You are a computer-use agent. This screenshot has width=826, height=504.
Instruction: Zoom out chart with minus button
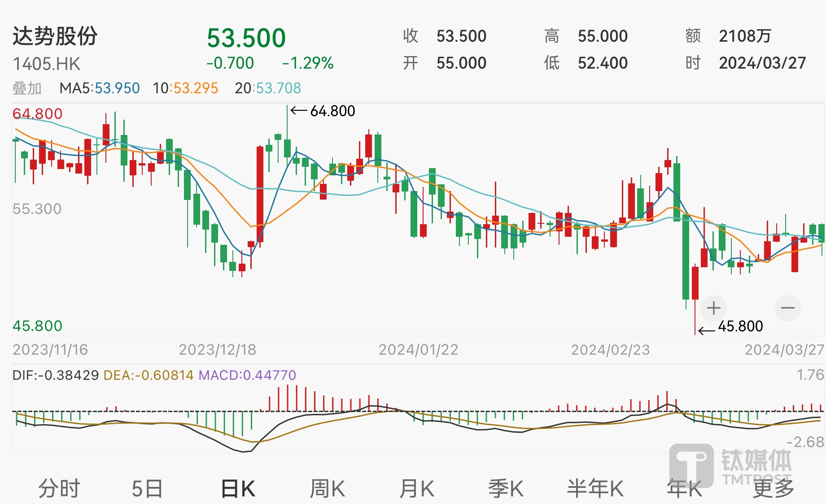[787, 308]
